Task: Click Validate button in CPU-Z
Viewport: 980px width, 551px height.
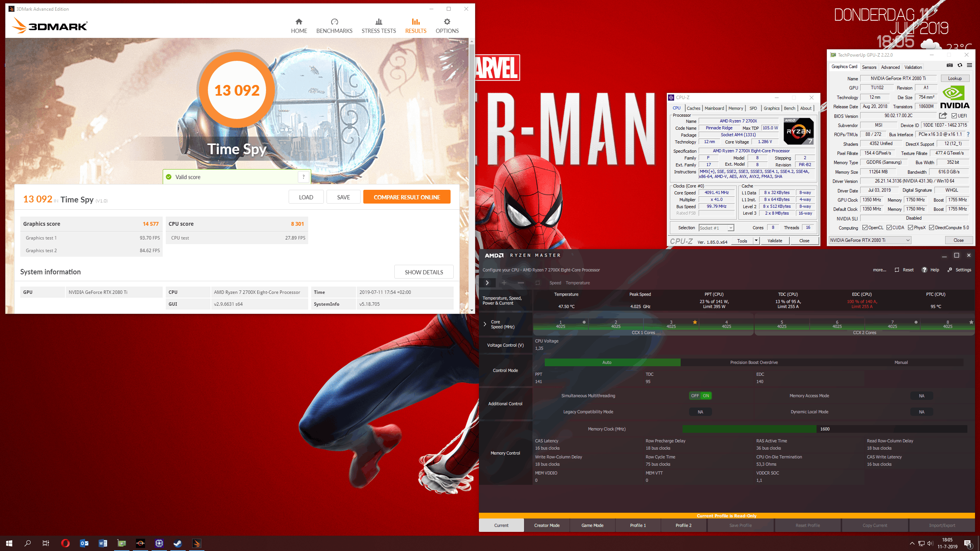Action: pyautogui.click(x=775, y=241)
